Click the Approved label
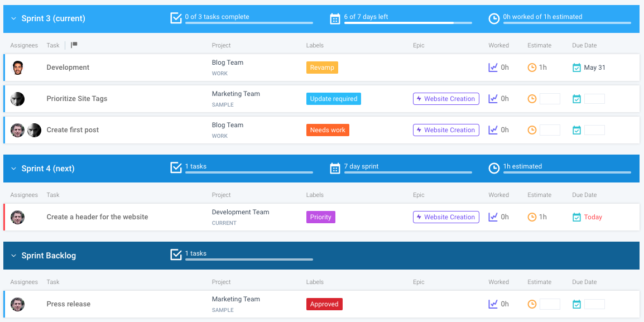644x322 pixels. pyautogui.click(x=324, y=304)
